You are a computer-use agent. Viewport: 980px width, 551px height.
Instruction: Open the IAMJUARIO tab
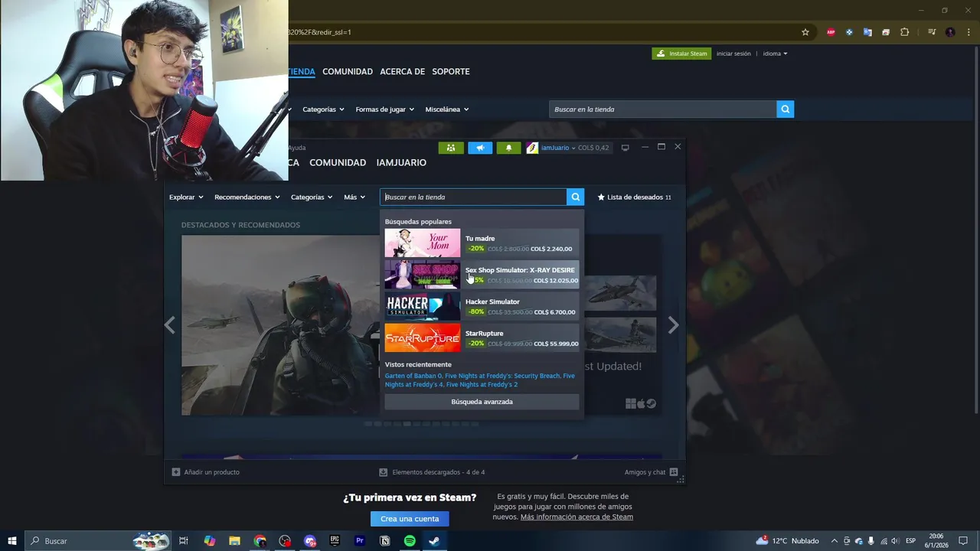[401, 162]
